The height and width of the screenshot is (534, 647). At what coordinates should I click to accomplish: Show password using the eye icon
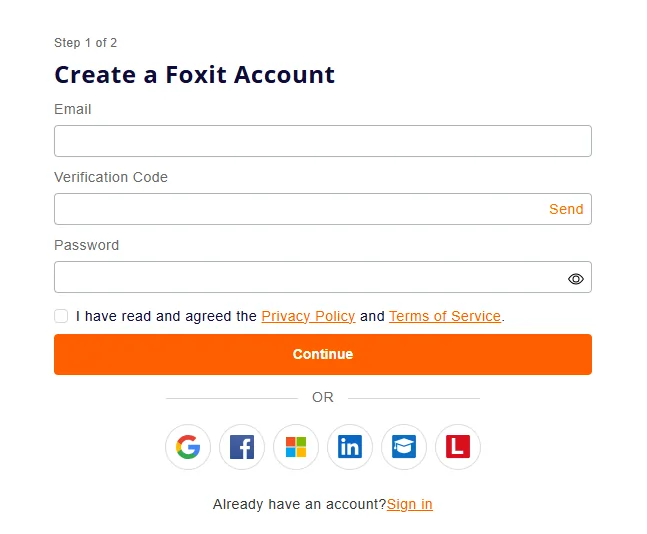576,279
